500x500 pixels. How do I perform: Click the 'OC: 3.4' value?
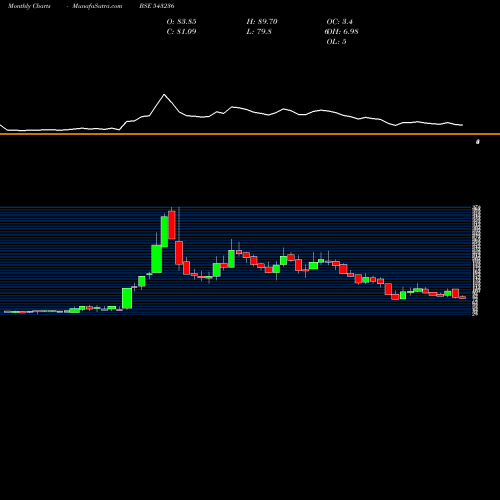[x=339, y=22]
